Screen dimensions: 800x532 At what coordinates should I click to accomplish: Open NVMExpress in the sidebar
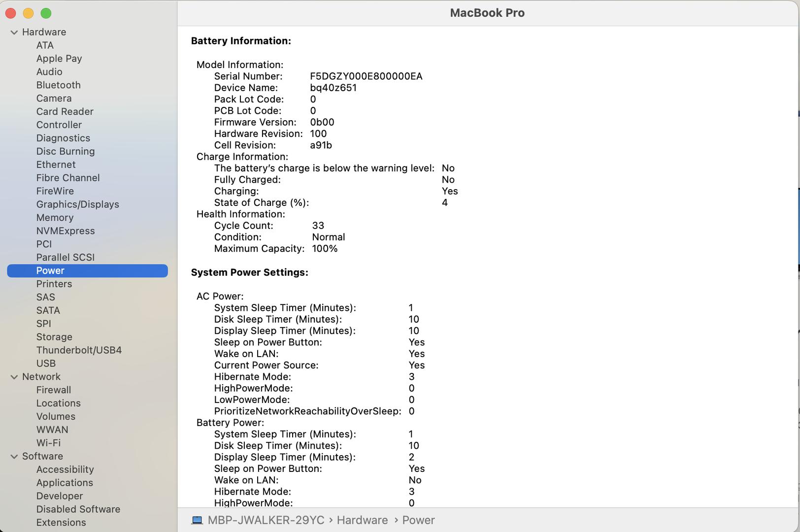click(x=65, y=231)
